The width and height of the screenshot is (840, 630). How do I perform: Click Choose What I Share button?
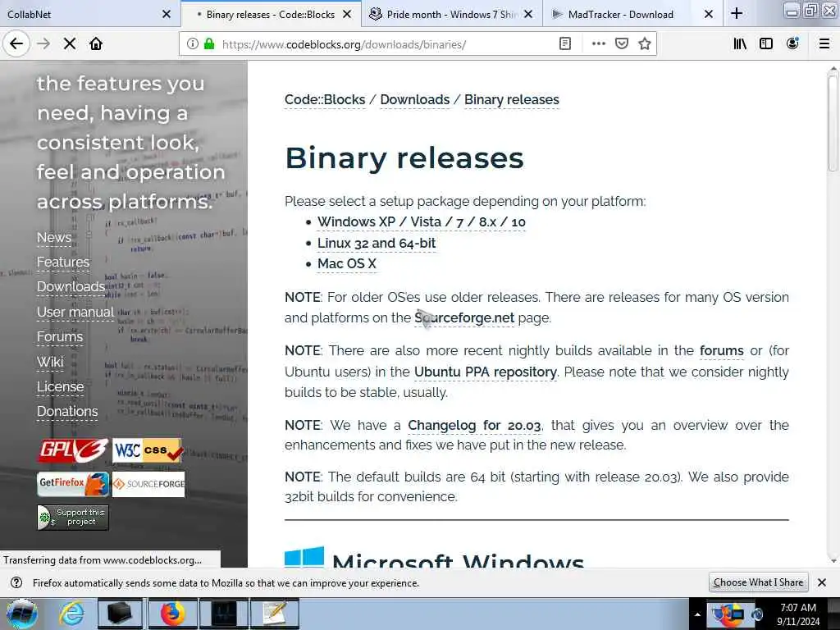tap(758, 582)
